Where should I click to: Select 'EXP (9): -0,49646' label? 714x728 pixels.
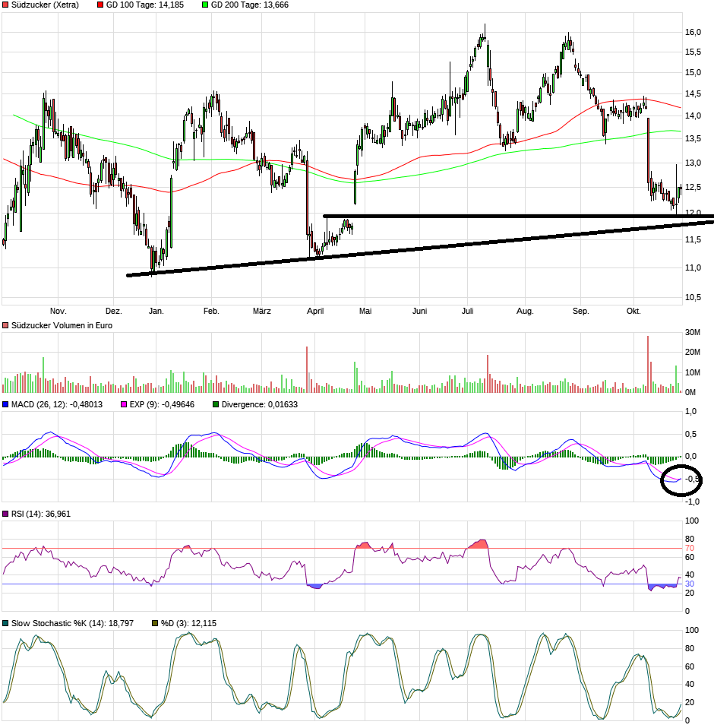162,404
